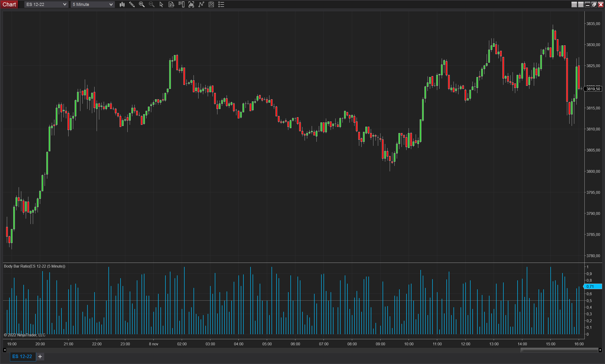Restore down the chart window
The height and width of the screenshot is (364, 605).
[594, 4]
